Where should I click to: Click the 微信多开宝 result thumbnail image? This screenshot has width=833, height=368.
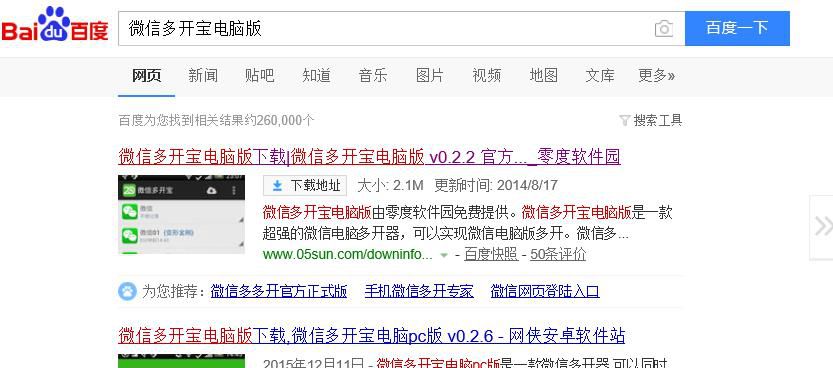point(181,214)
